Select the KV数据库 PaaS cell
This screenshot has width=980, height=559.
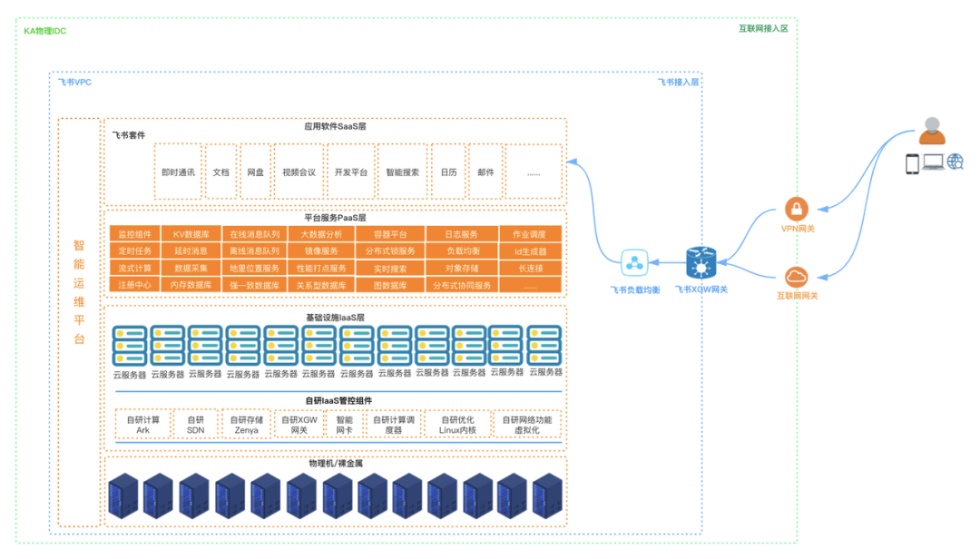191,234
